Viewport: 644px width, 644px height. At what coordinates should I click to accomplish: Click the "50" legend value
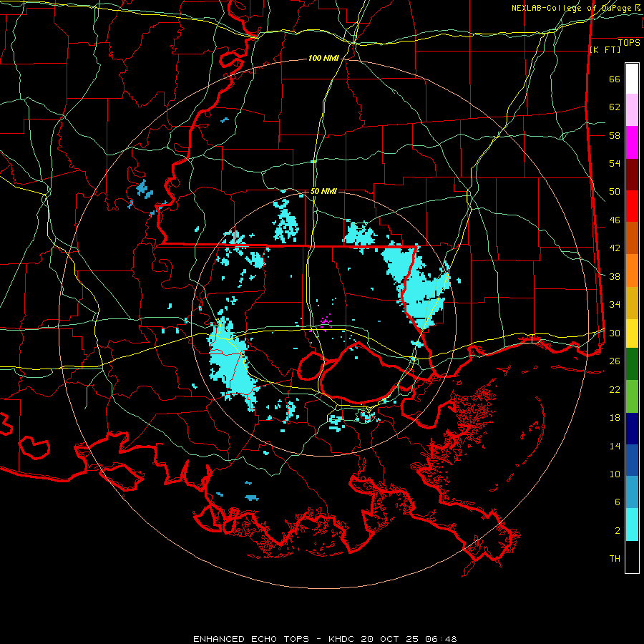[x=615, y=192]
